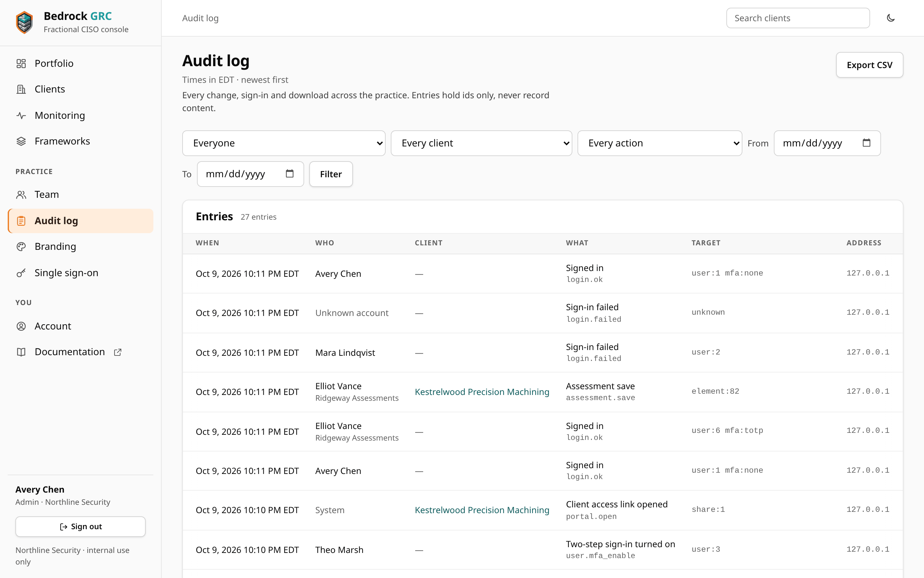Click the ADDRESS column header
This screenshot has height=578, width=924.
pos(864,243)
